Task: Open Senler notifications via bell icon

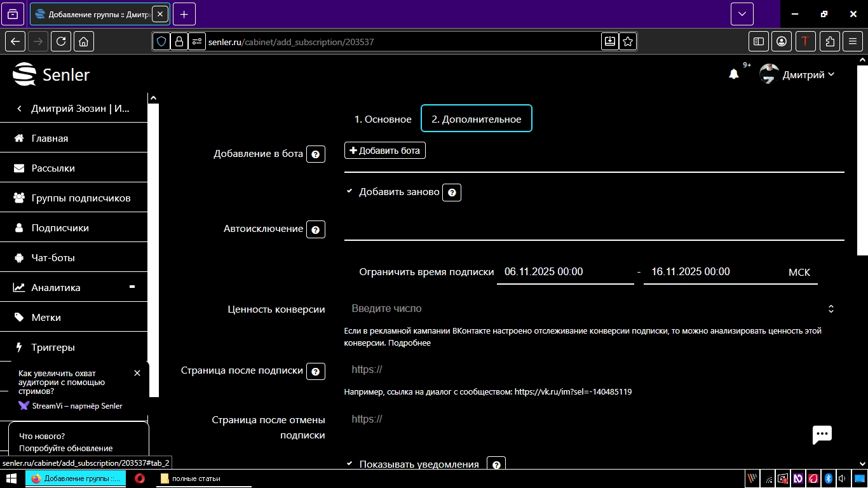Action: (x=734, y=74)
